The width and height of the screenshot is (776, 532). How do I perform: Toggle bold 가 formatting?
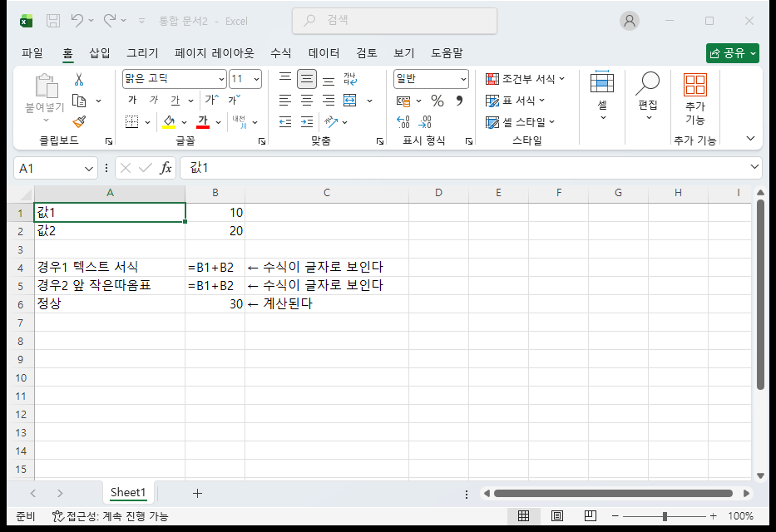(132, 101)
